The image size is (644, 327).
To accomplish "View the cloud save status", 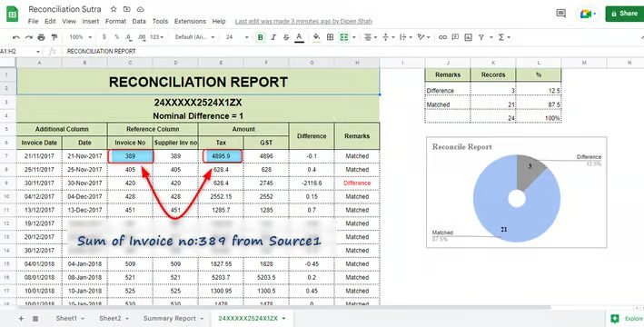I will pos(141,9).
